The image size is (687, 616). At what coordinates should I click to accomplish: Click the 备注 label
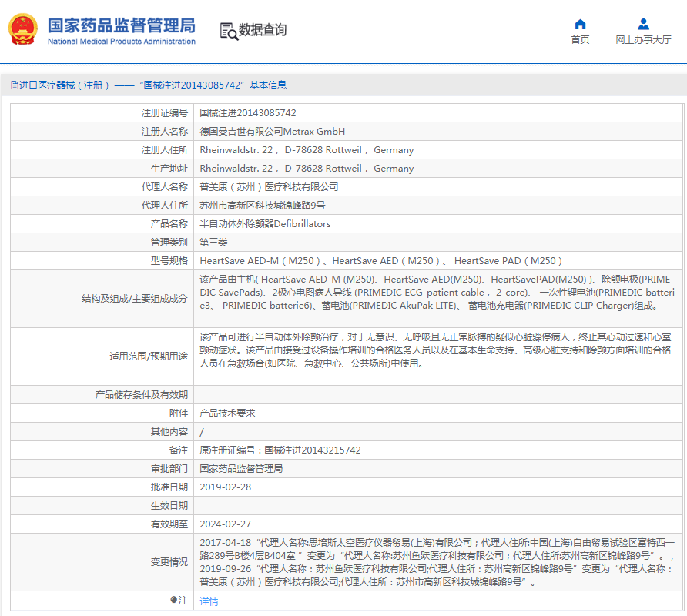click(179, 450)
